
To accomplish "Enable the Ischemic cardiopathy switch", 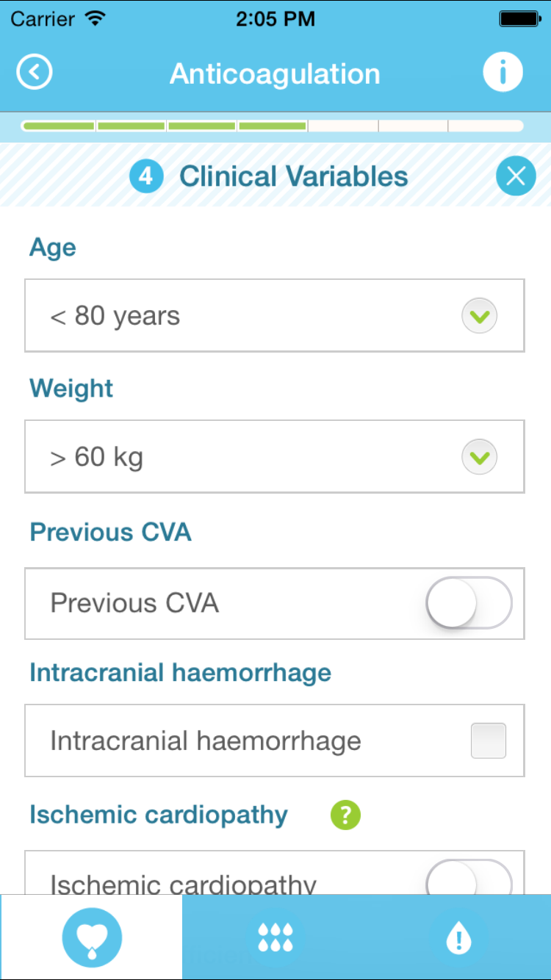I will (x=469, y=879).
